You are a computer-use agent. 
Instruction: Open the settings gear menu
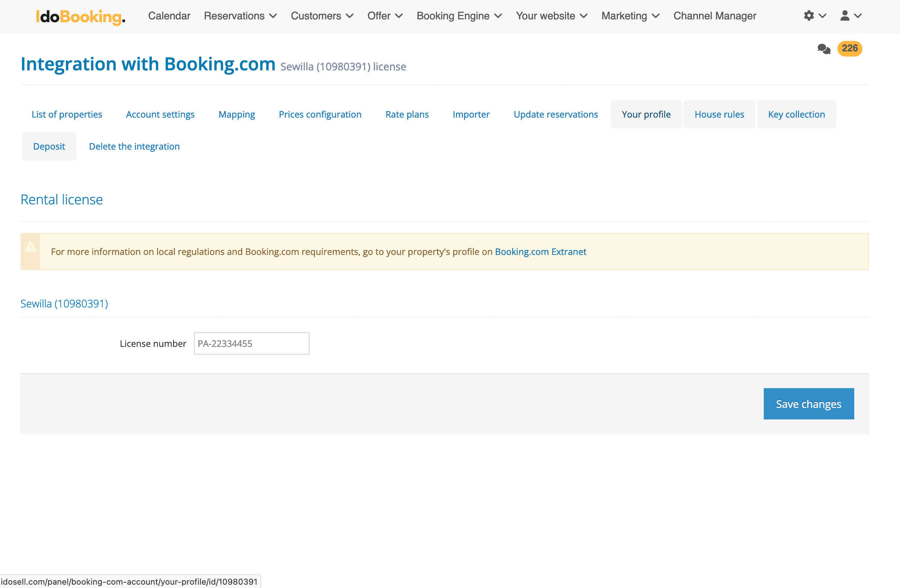pos(814,16)
